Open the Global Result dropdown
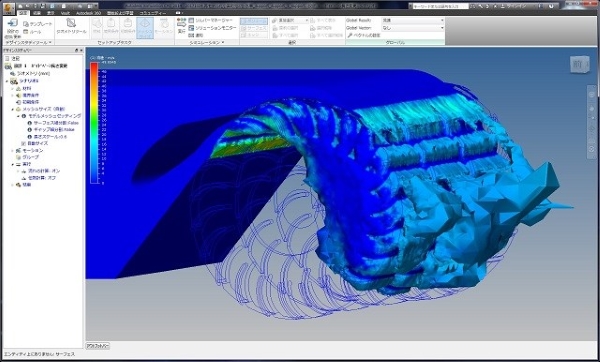The width and height of the screenshot is (600, 362). pyautogui.click(x=412, y=20)
